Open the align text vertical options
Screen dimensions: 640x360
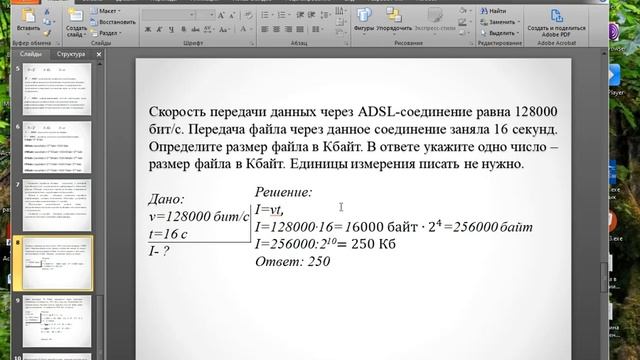tap(340, 22)
